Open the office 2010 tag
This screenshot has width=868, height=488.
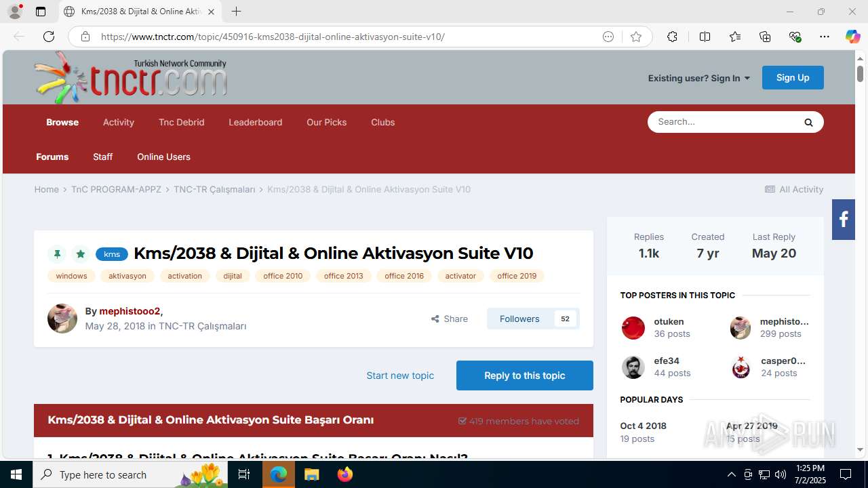[x=283, y=276]
